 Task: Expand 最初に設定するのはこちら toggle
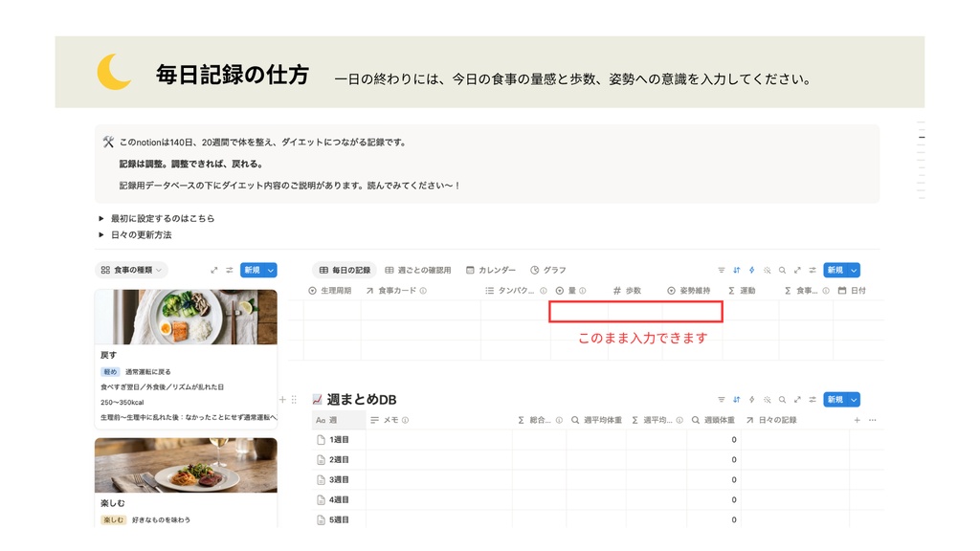click(101, 218)
